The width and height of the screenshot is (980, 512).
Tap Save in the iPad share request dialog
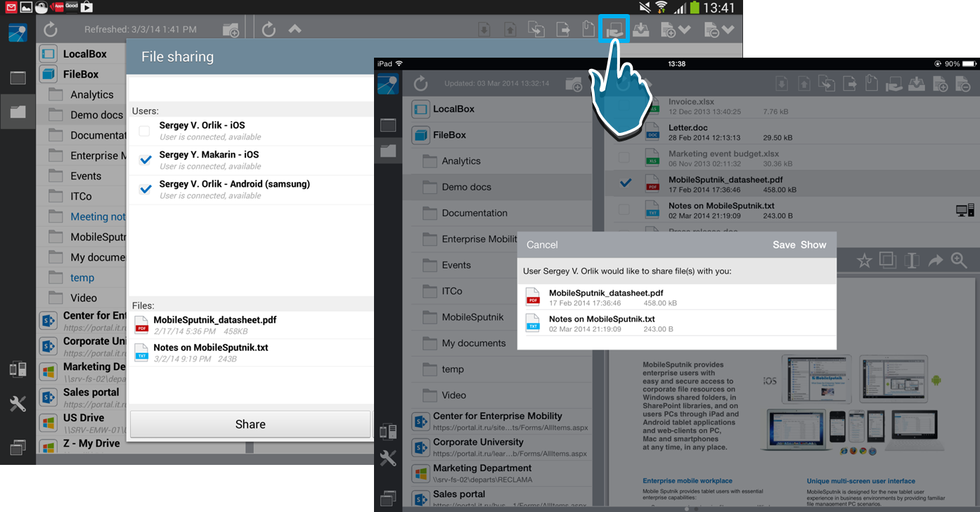click(784, 245)
